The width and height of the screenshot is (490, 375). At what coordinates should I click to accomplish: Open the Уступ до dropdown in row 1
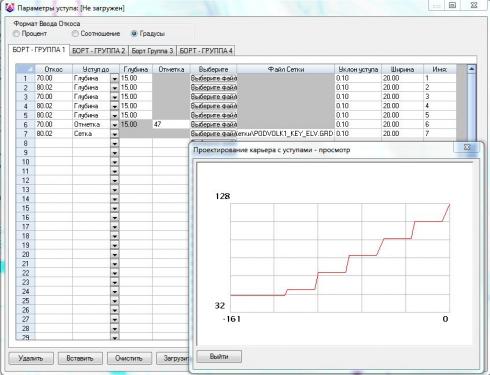(x=115, y=78)
